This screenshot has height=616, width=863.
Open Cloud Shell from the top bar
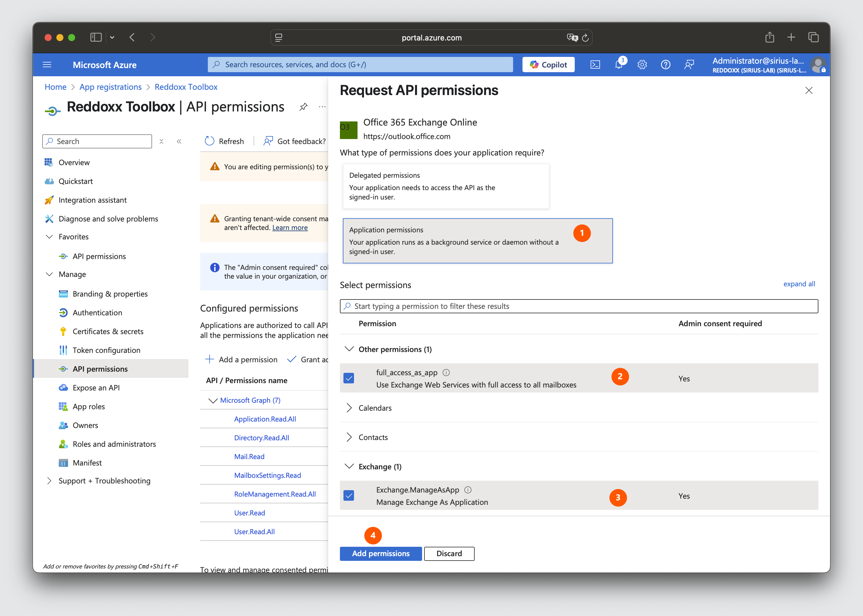click(x=595, y=65)
